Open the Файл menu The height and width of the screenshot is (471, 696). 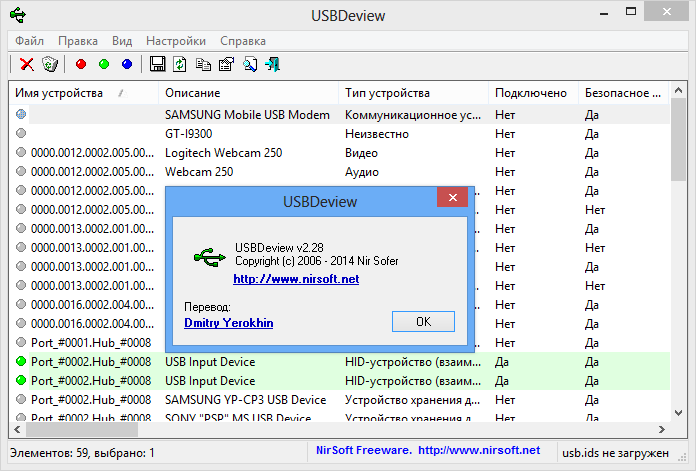pyautogui.click(x=29, y=41)
